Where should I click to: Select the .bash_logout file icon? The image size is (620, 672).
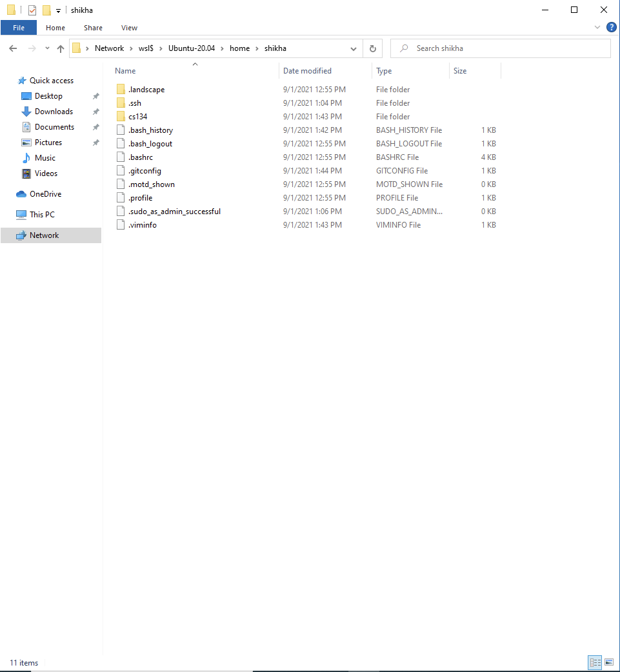point(121,144)
